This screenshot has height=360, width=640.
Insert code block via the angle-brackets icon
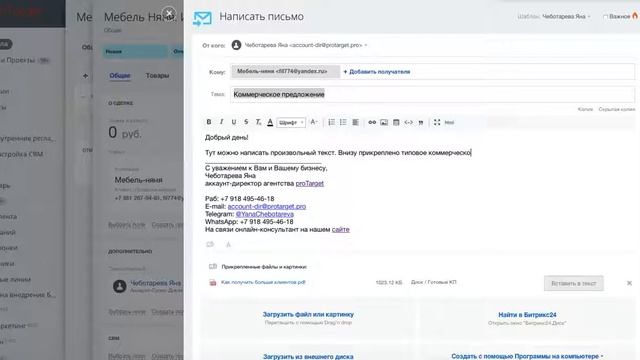coord(409,122)
